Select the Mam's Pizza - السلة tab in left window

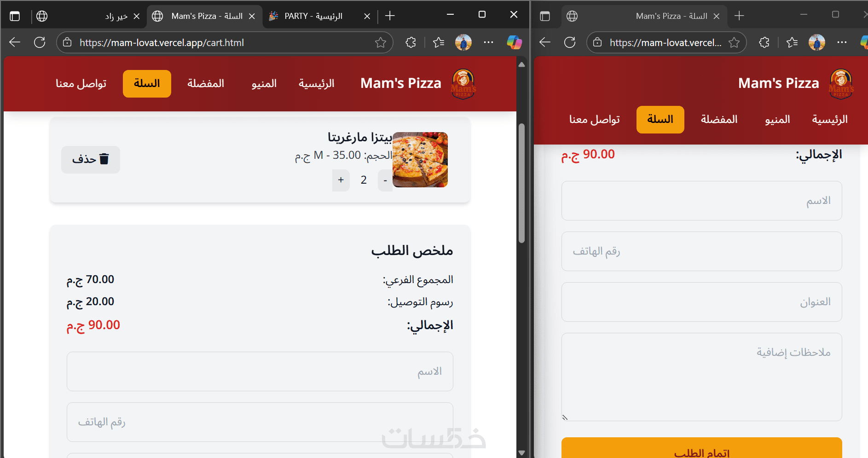205,16
